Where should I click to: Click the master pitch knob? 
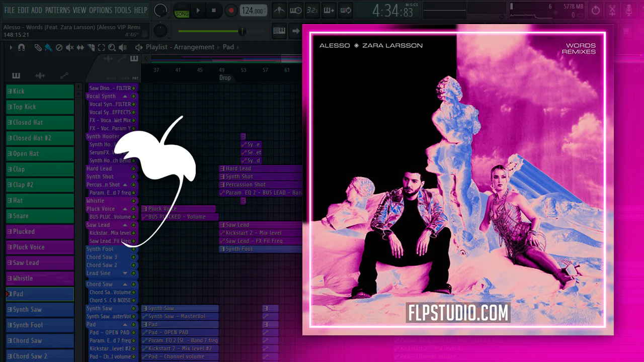tap(160, 31)
